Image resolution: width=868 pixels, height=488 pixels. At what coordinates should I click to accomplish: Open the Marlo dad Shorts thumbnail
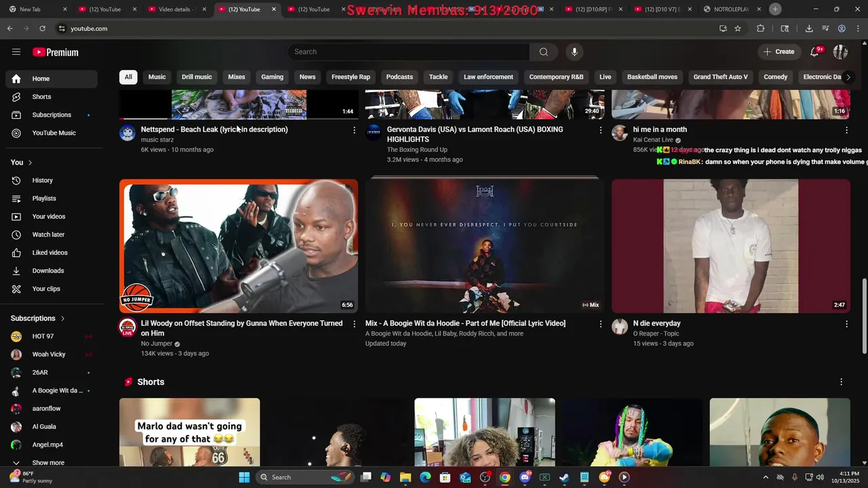189,432
